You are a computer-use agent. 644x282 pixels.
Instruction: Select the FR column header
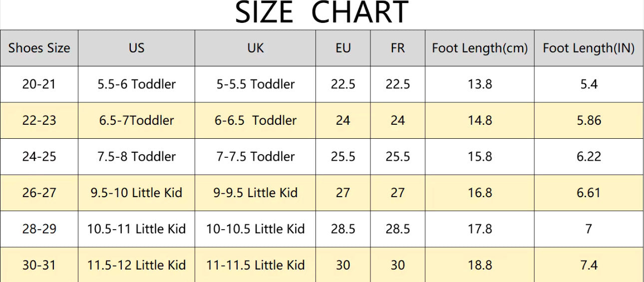[x=398, y=48]
